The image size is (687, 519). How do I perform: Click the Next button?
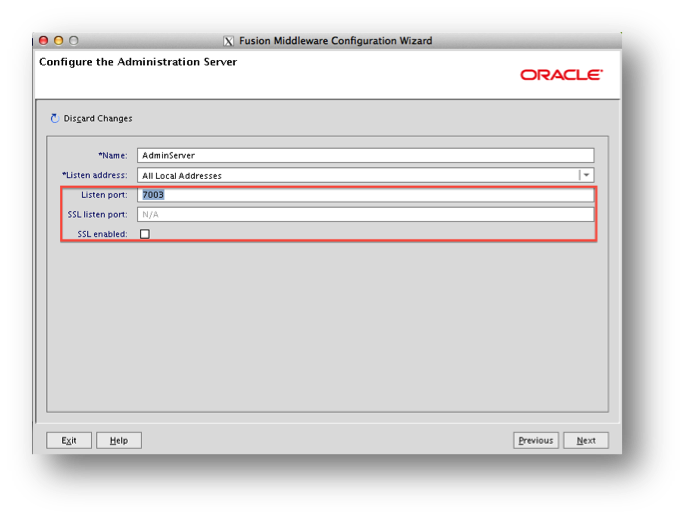tap(586, 441)
